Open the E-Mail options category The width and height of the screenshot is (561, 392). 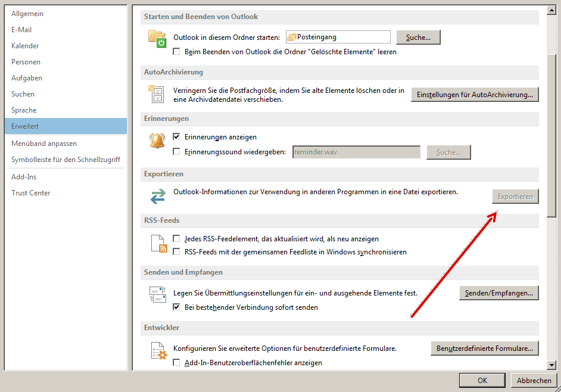click(x=66, y=30)
